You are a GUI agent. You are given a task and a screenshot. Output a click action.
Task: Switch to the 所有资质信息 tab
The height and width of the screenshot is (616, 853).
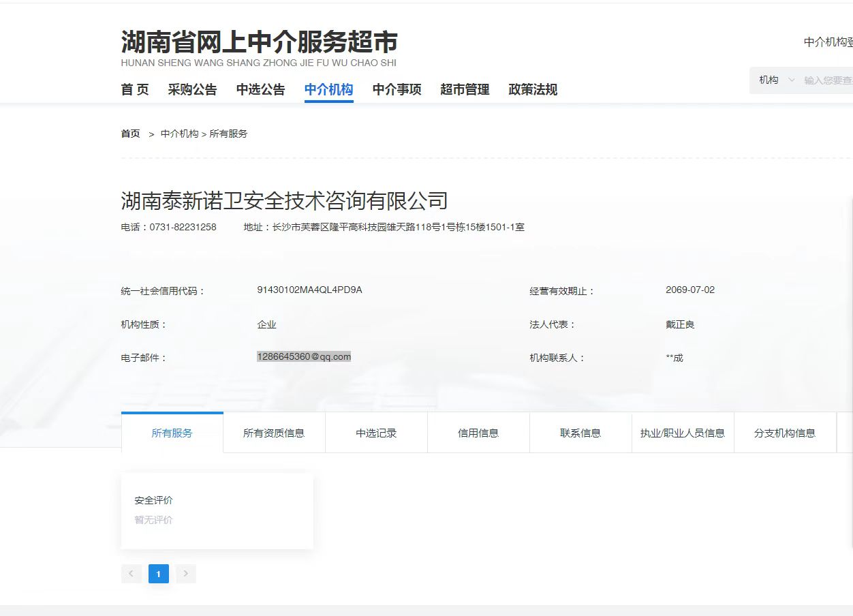point(274,433)
